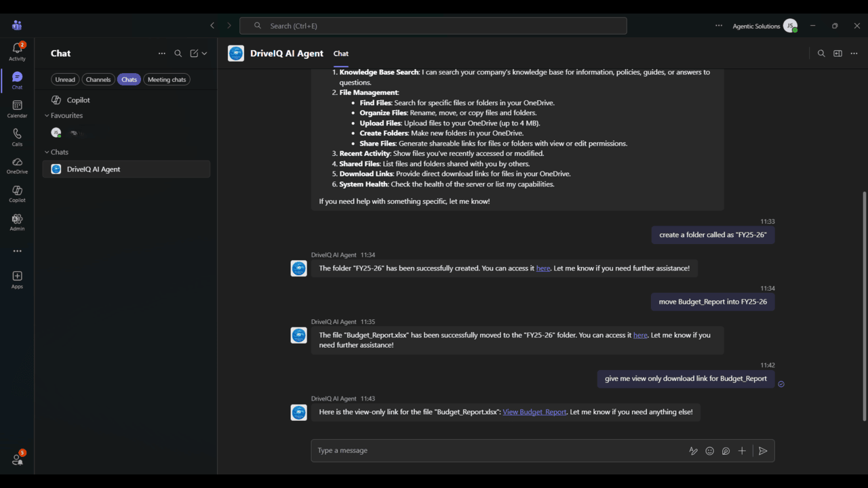Collapse the Favourites section
Screen dimensions: 868x488
click(63, 115)
